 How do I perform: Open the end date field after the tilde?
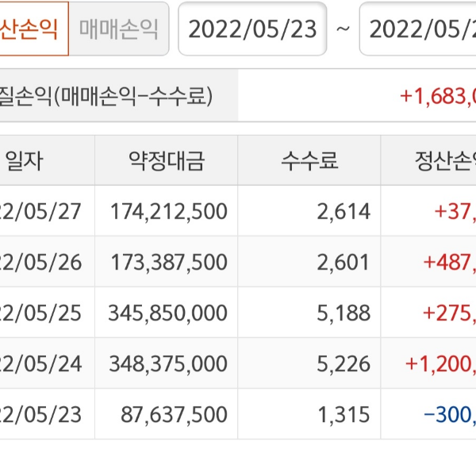(420, 29)
